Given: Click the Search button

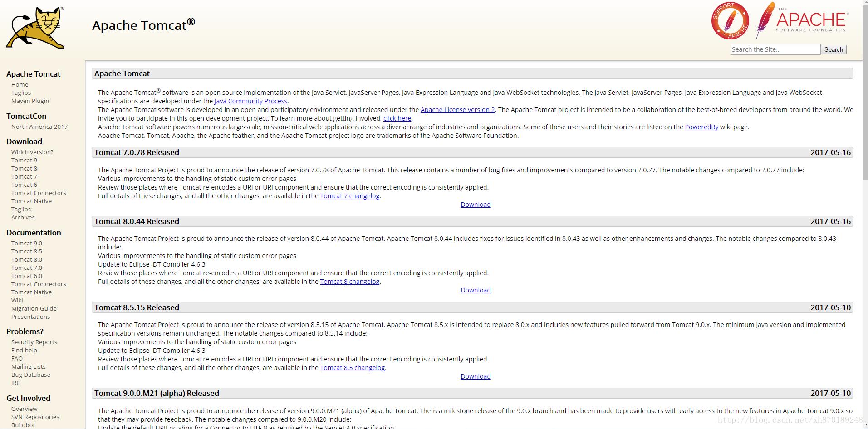Looking at the screenshot, I should pos(834,49).
